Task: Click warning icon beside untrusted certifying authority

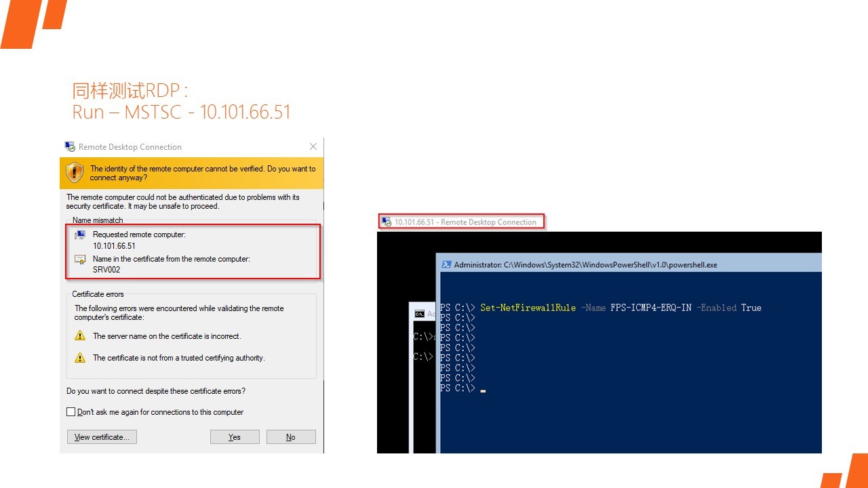Action: click(80, 358)
